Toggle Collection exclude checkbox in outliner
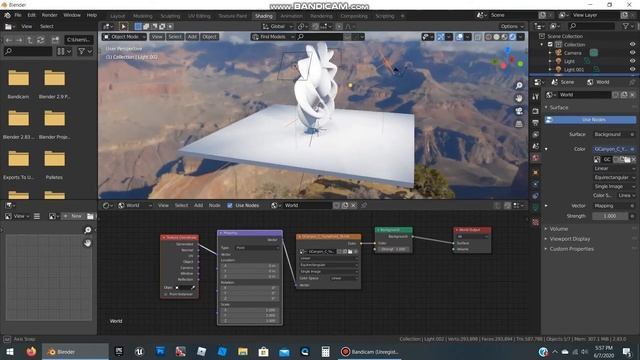The width and height of the screenshot is (640, 360). click(x=550, y=44)
